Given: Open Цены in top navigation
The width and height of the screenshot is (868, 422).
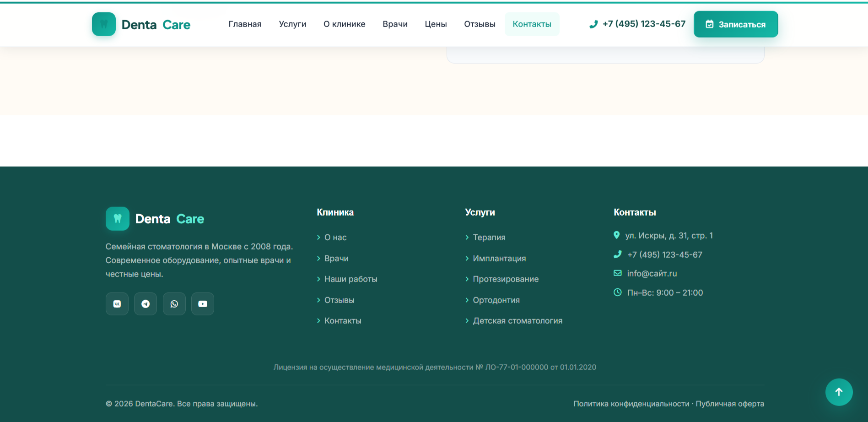Looking at the screenshot, I should tap(436, 24).
